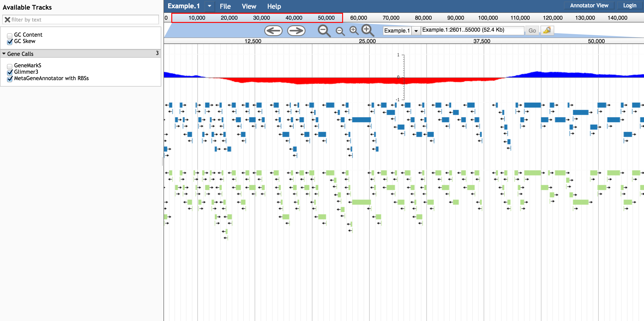This screenshot has width=644, height=321.
Task: Open the Example.1 title dropdown arrow
Action: coord(210,6)
